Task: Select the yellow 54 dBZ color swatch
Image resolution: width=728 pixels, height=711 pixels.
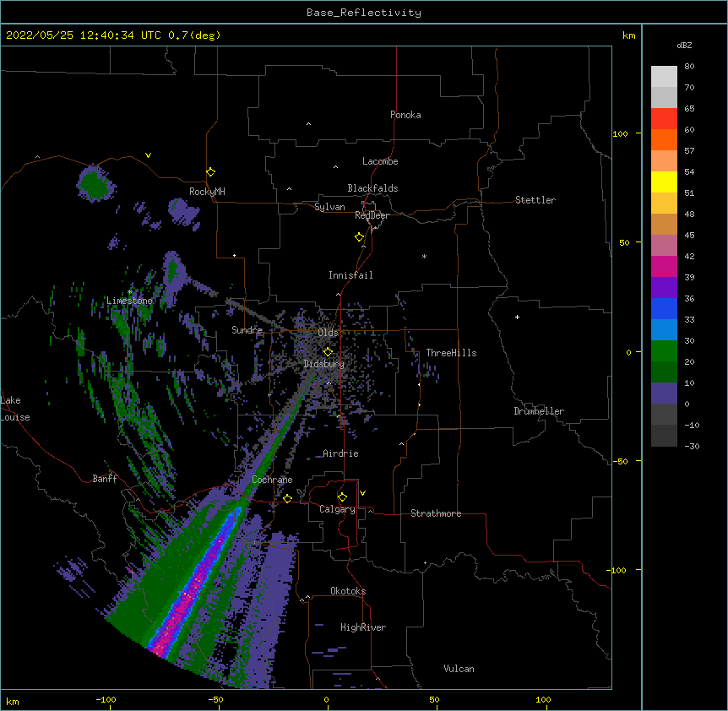Action: point(664,182)
